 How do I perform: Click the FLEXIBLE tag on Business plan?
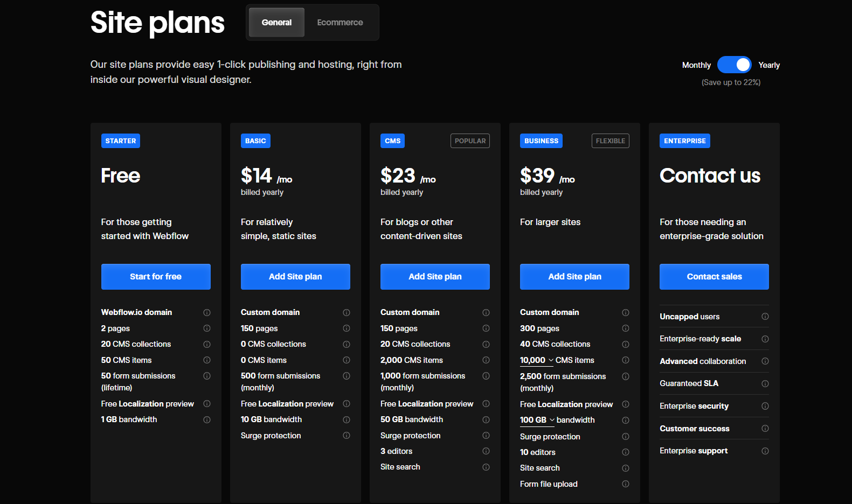coord(611,141)
